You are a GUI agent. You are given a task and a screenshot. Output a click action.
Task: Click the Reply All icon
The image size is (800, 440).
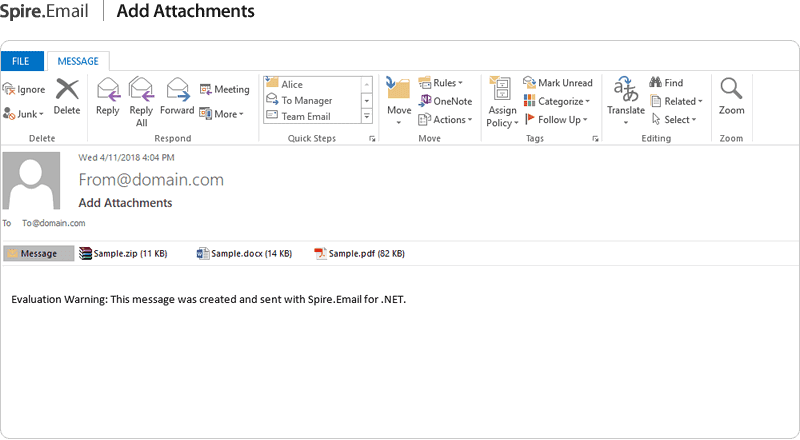click(x=141, y=89)
